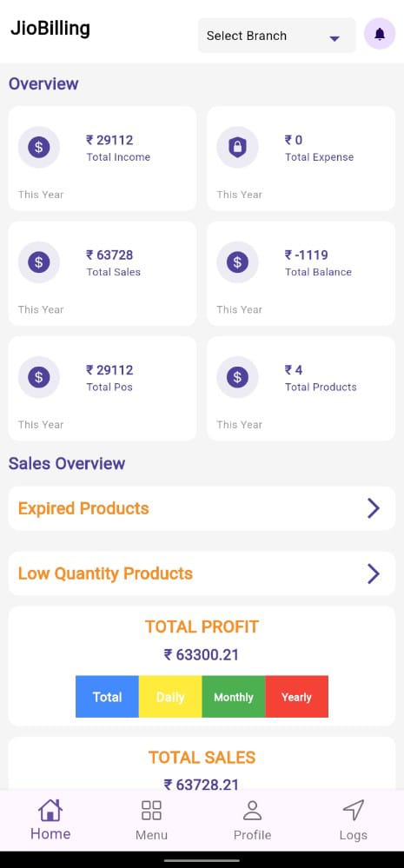Viewport: 404px width, 868px height.
Task: Select the red Yearly profit filter
Action: [x=296, y=696]
